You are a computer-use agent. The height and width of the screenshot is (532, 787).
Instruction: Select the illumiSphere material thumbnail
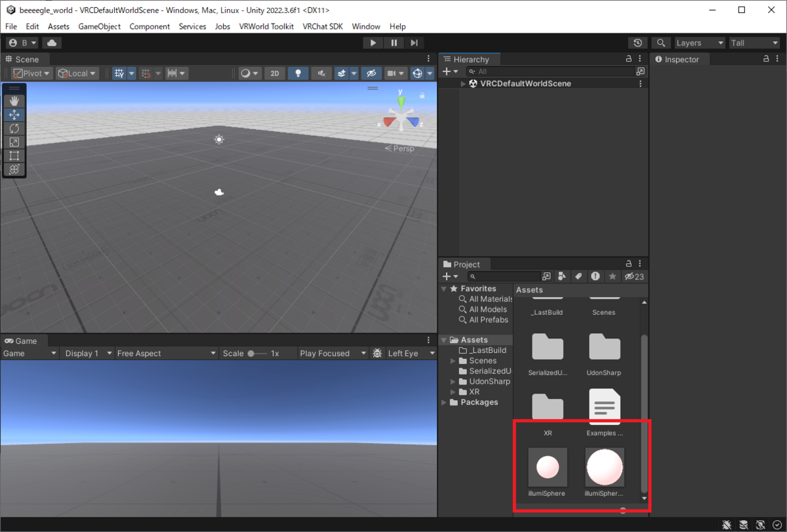point(547,468)
